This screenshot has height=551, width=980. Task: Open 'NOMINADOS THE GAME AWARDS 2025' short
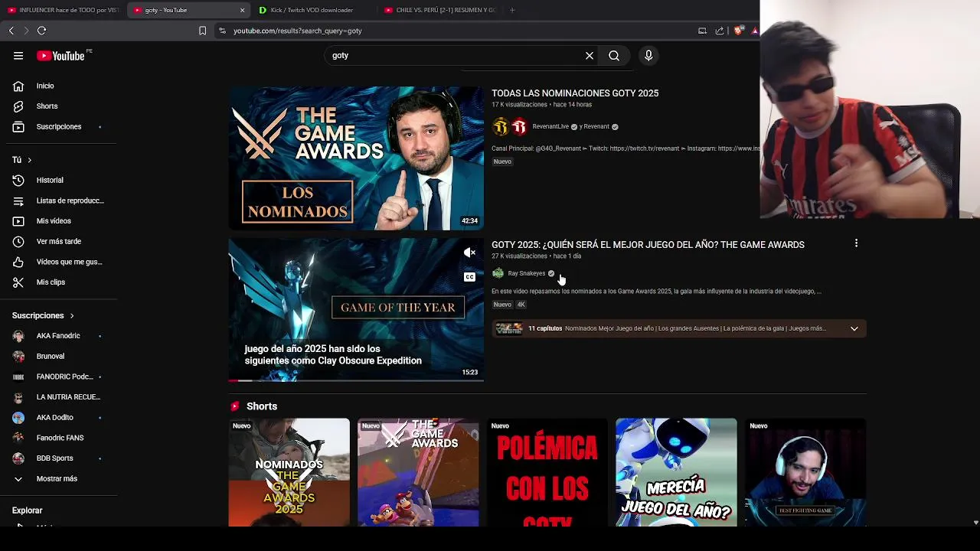point(289,472)
